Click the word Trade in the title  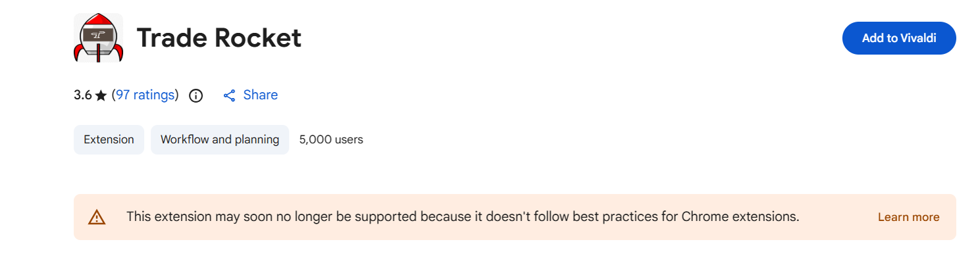click(x=170, y=38)
